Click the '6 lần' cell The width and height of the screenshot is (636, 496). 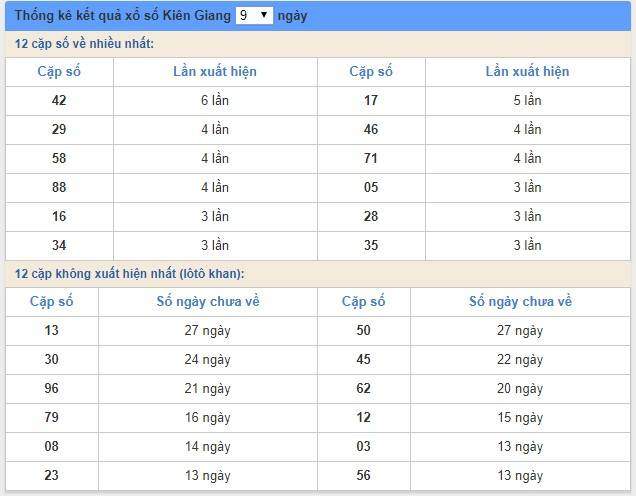[215, 100]
